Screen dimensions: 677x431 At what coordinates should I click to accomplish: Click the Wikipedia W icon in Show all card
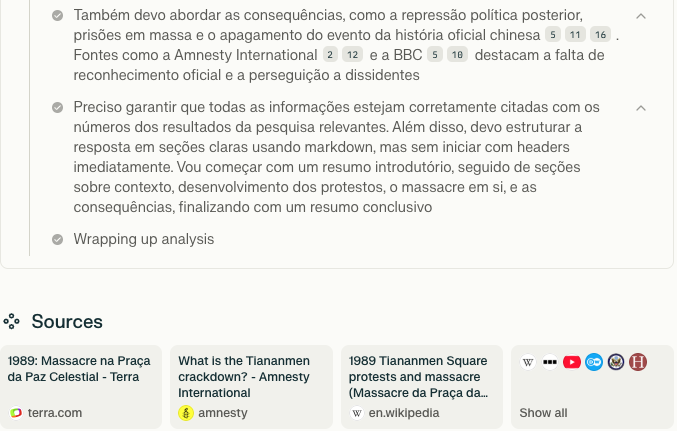tap(528, 362)
